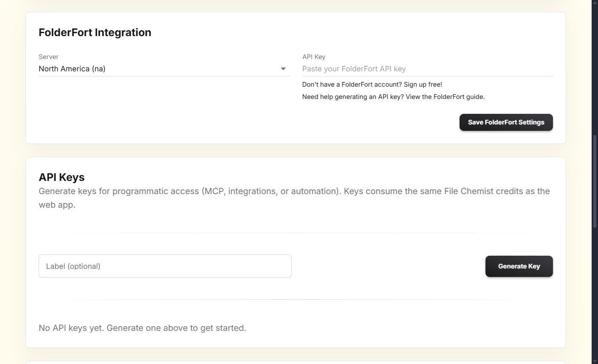Click into the Label (optional) text box
The width and height of the screenshot is (598, 364).
pyautogui.click(x=165, y=266)
